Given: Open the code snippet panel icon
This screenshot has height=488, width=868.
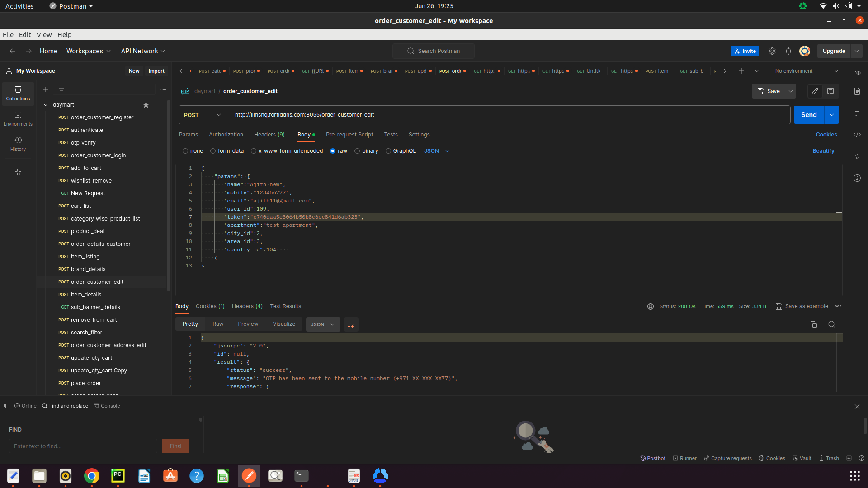Looking at the screenshot, I should click(x=857, y=135).
